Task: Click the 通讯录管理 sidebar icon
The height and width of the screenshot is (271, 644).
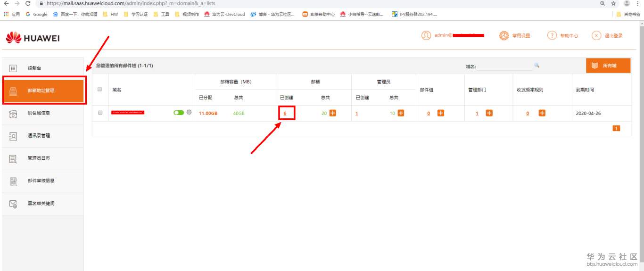Action: coord(14,136)
